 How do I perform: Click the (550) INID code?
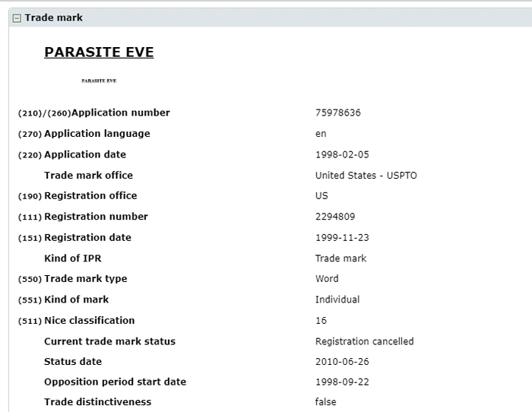pyautogui.click(x=30, y=279)
